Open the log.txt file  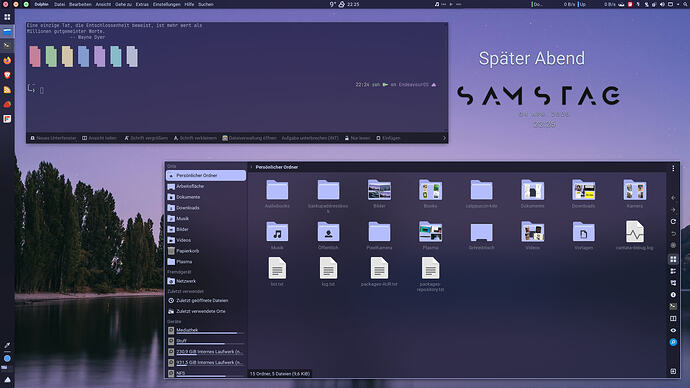click(x=328, y=272)
